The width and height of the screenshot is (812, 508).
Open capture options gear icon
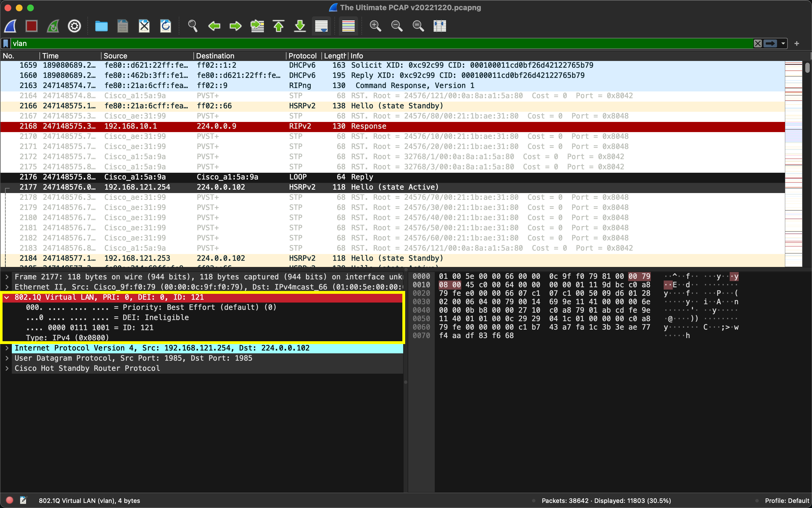74,26
